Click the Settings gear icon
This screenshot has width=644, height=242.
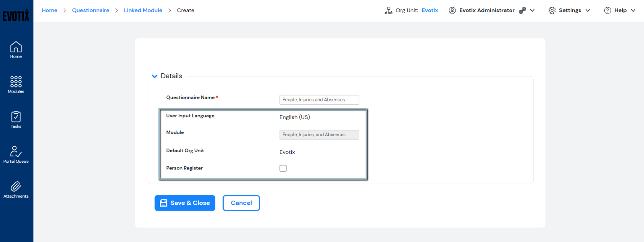point(552,10)
